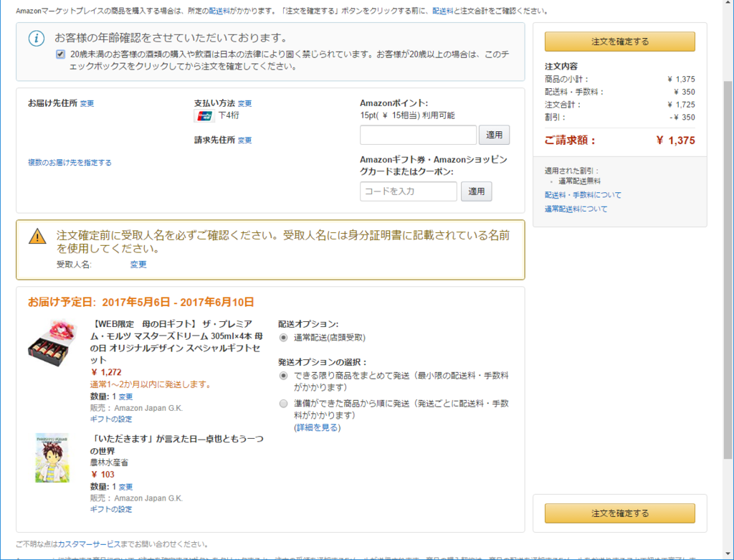Image resolution: width=734 pixels, height=560 pixels.
Task: Change quantity of the beer gift set
Action: coord(125,397)
